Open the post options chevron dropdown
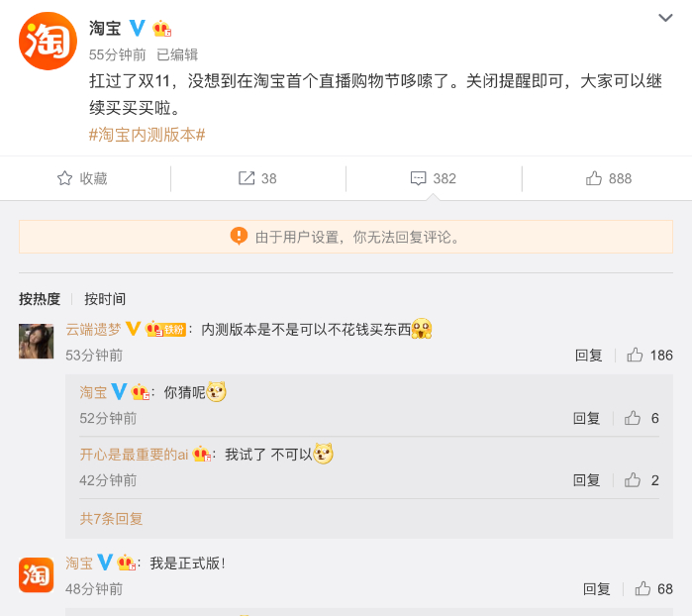Image resolution: width=692 pixels, height=616 pixels. (x=667, y=19)
